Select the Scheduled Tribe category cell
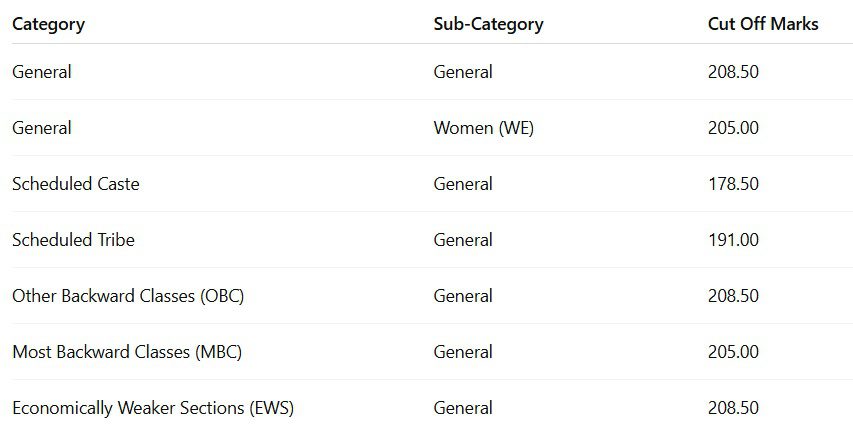 pos(73,240)
